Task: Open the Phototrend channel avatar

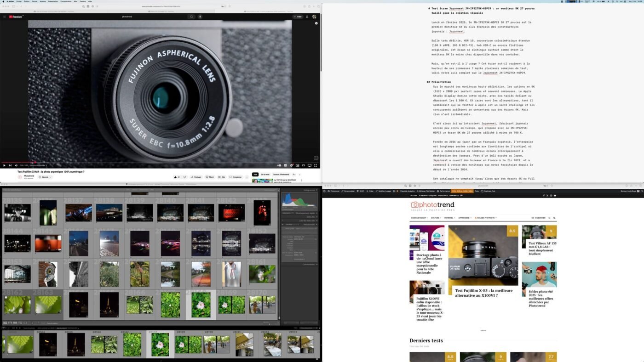Action: tap(20, 177)
